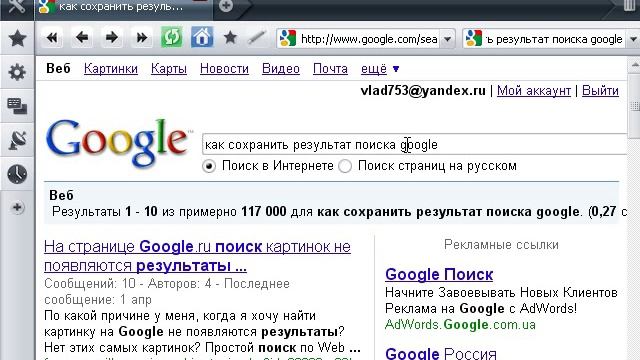Click the vlad753@yandex.ru account text
The height and width of the screenshot is (360, 640).
click(423, 91)
